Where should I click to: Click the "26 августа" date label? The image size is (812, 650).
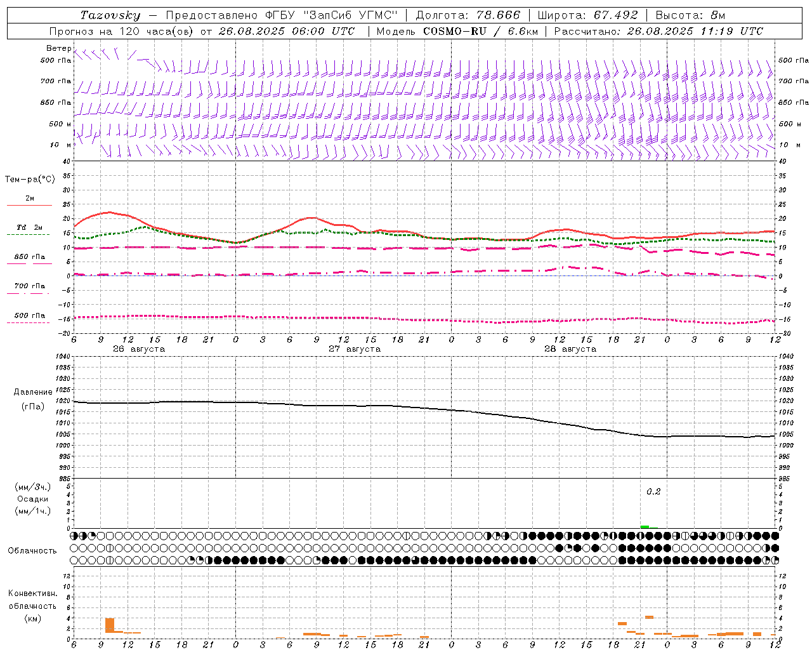[x=139, y=349]
